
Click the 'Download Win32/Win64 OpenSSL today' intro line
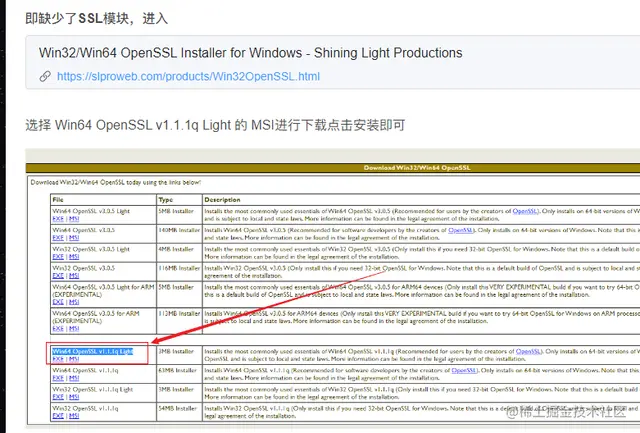pyautogui.click(x=116, y=182)
